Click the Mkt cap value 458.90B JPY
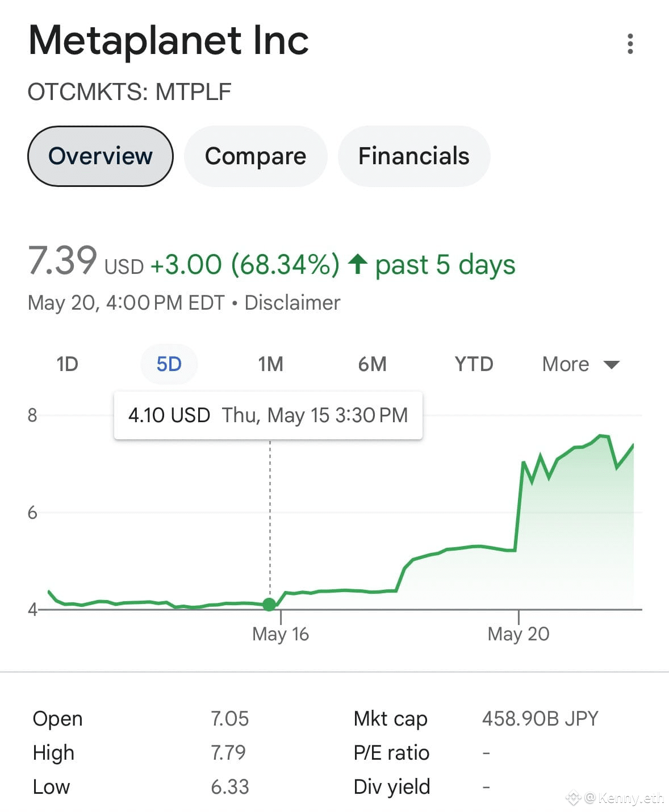Image resolution: width=669 pixels, height=812 pixels. [540, 719]
